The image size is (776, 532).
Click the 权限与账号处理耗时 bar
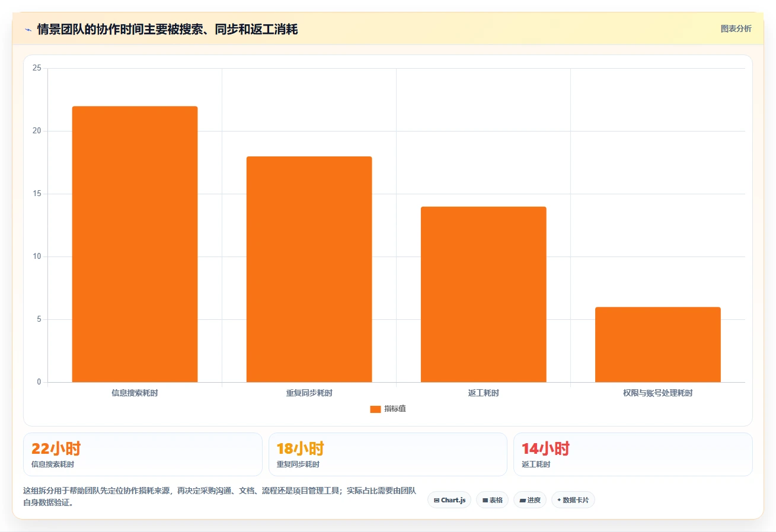click(657, 344)
